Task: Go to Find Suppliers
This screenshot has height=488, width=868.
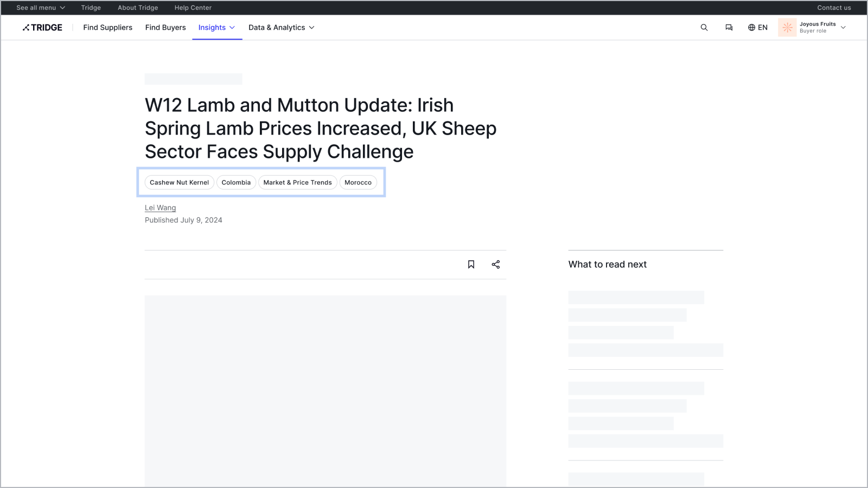Action: (107, 28)
